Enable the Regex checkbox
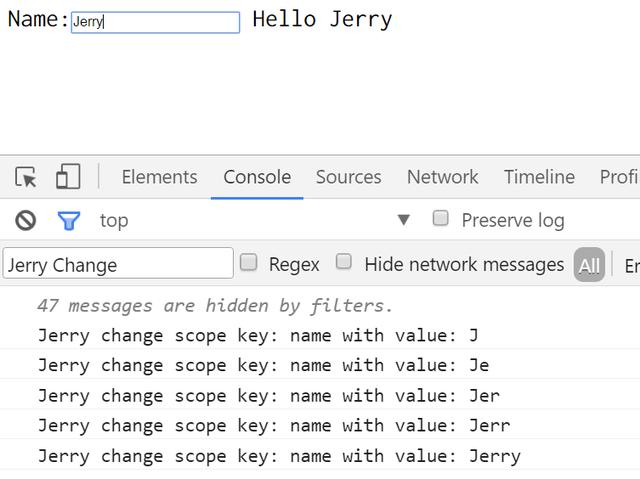The width and height of the screenshot is (640, 479). 249,263
